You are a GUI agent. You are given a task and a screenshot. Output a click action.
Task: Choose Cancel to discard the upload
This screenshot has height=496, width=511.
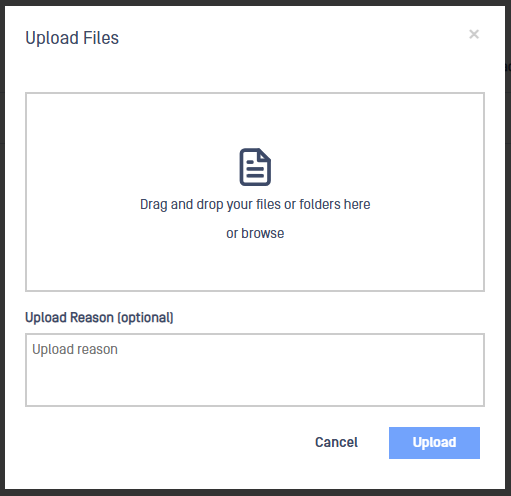click(336, 443)
